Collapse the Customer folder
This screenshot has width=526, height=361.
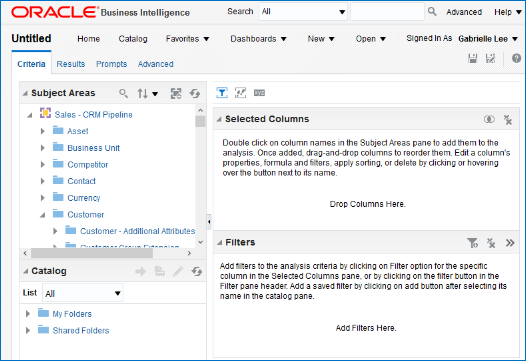click(x=43, y=215)
